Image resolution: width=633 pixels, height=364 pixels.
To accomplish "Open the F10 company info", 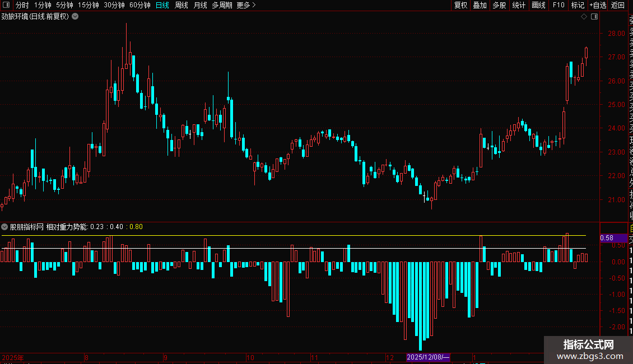I will coord(558,5).
